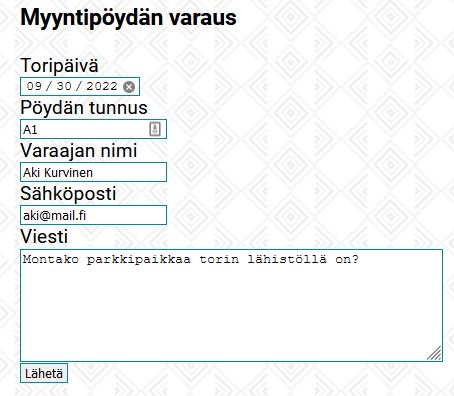454x396 pixels.
Task: Select the year segment 2022 in date field
Action: click(x=102, y=86)
